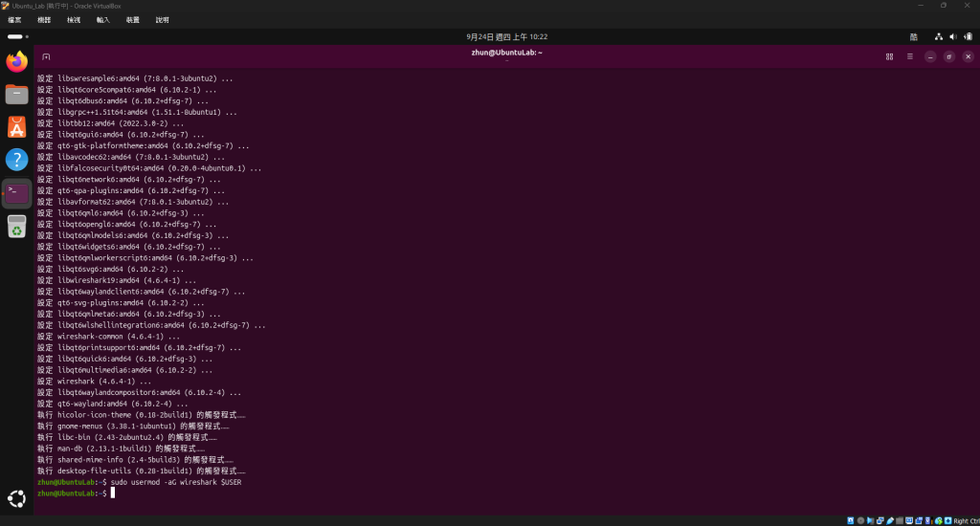
Task: Click the GNOME network status icon
Action: [939, 37]
